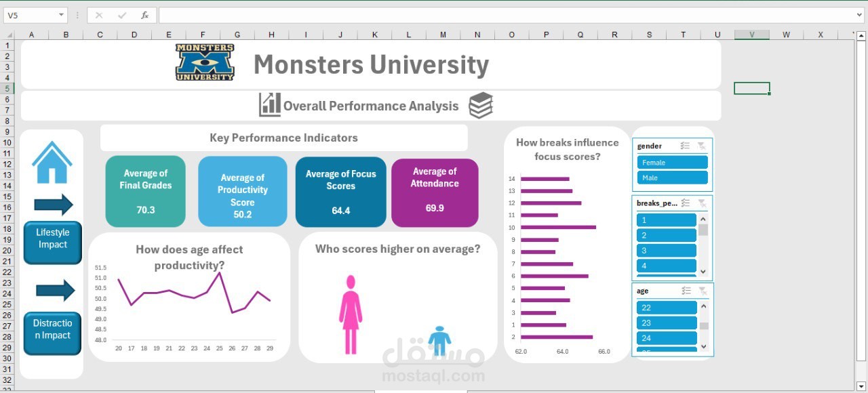Click the arrow above Lifestyle Impact

54,204
